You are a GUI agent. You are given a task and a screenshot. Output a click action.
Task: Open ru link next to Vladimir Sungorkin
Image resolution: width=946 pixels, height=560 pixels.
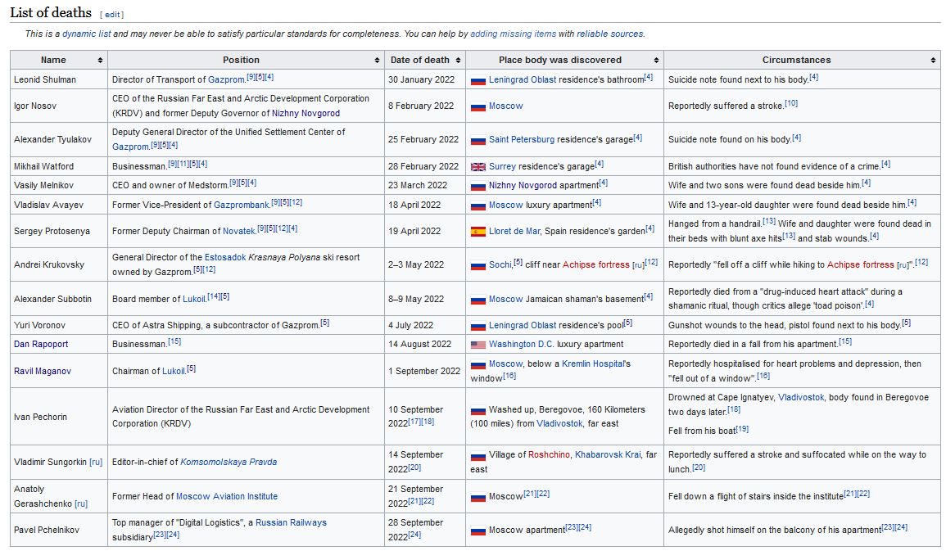(x=96, y=463)
